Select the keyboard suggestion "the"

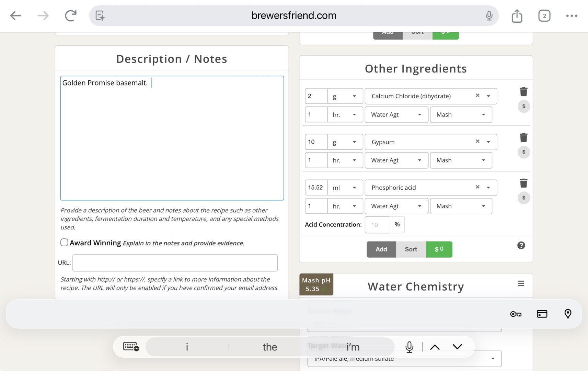click(270, 347)
